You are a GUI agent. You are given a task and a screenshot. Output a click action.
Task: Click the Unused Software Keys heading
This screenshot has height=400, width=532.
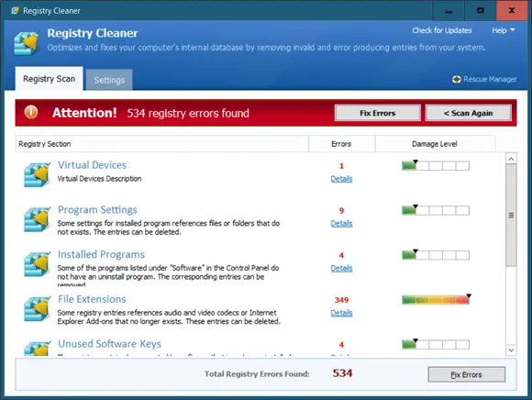pyautogui.click(x=109, y=344)
